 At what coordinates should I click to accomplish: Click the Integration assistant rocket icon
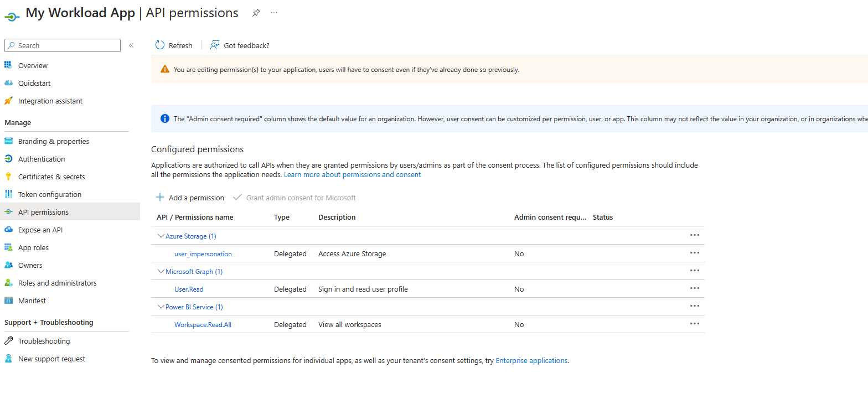(8, 101)
